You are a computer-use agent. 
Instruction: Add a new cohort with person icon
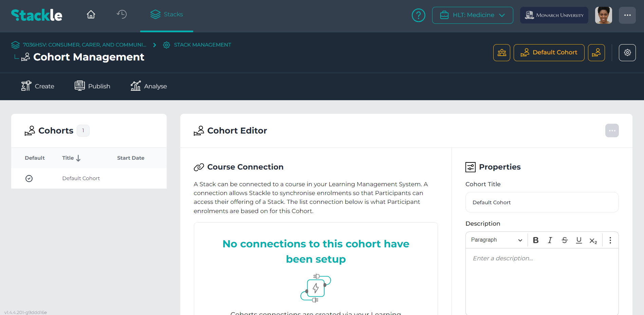596,52
